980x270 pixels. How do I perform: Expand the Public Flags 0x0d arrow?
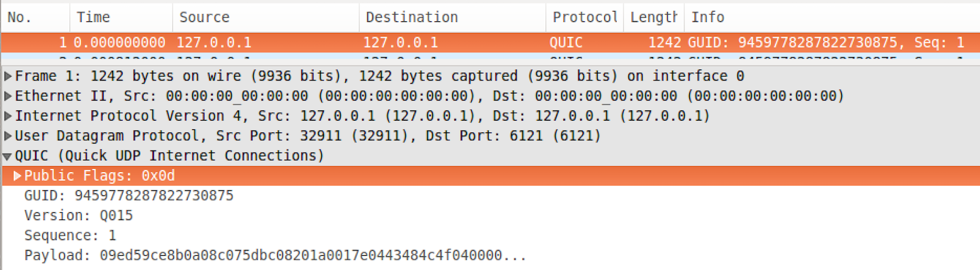(x=18, y=176)
